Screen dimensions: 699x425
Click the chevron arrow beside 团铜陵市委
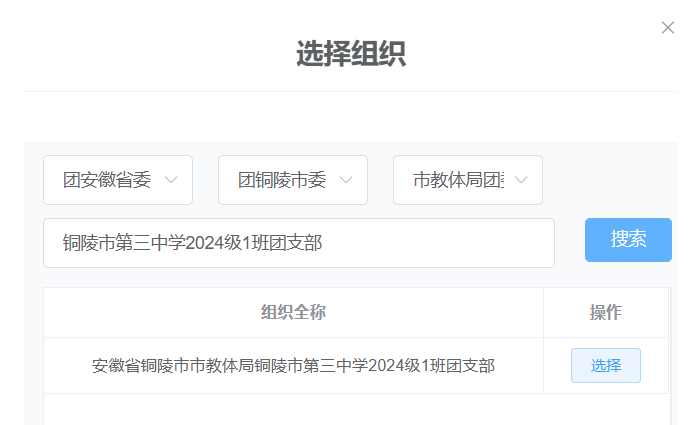click(x=346, y=180)
